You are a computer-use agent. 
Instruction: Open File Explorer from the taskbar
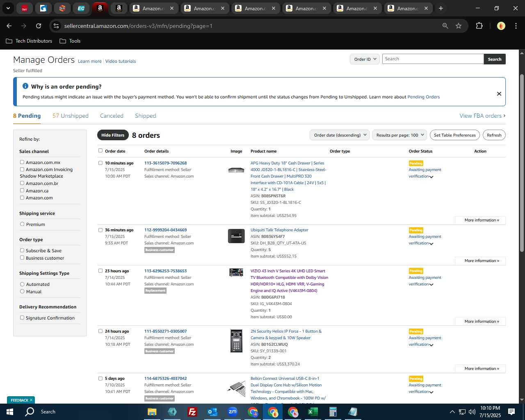pos(152,412)
